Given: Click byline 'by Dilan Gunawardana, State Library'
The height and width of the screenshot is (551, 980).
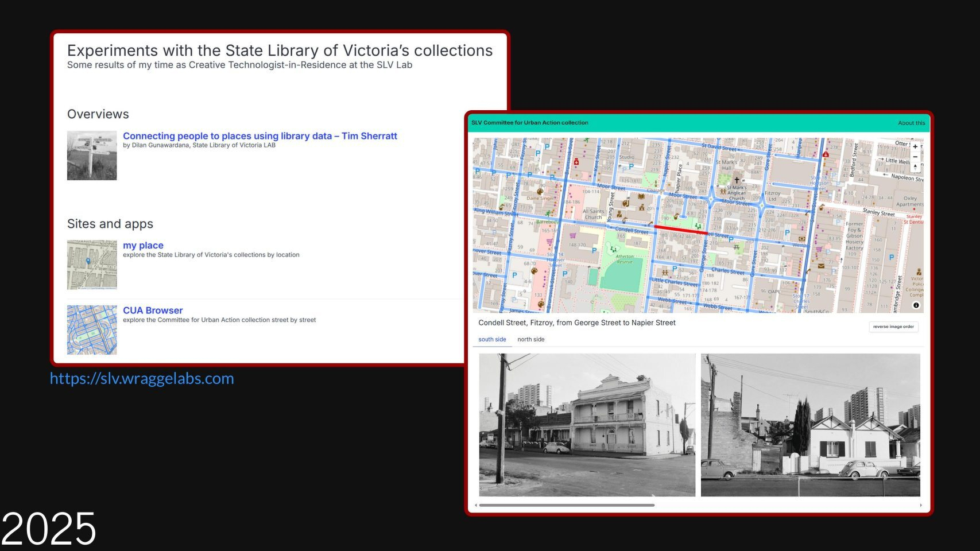Looking at the screenshot, I should [199, 145].
